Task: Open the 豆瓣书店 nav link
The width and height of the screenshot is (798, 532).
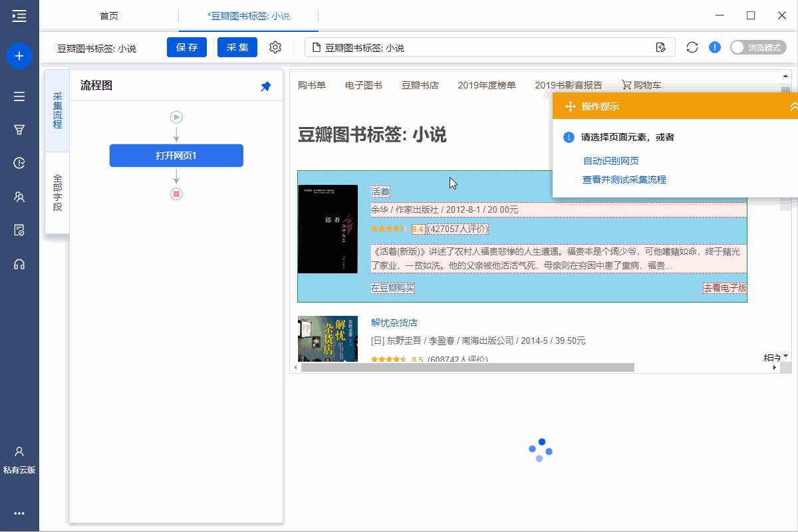Action: click(x=420, y=85)
